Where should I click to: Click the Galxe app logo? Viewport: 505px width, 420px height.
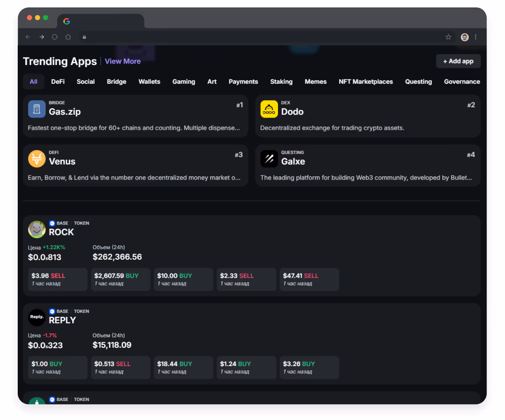269,159
